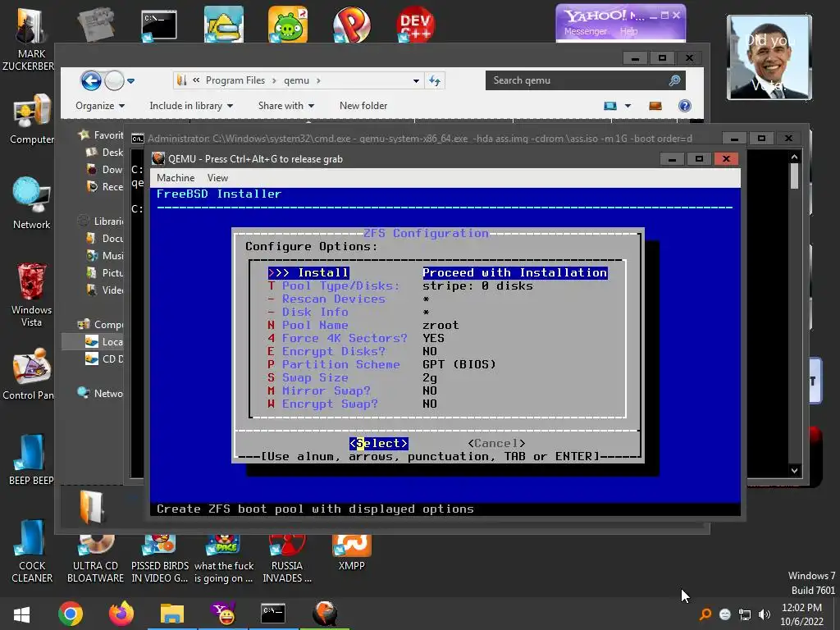Click the Search qemu input field
840x630 pixels.
click(x=585, y=80)
